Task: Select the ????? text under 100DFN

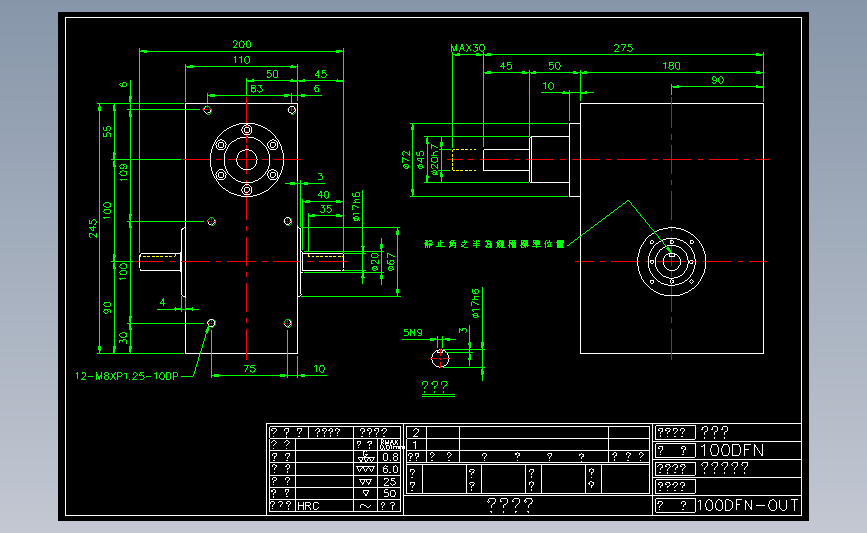Action: (x=725, y=469)
